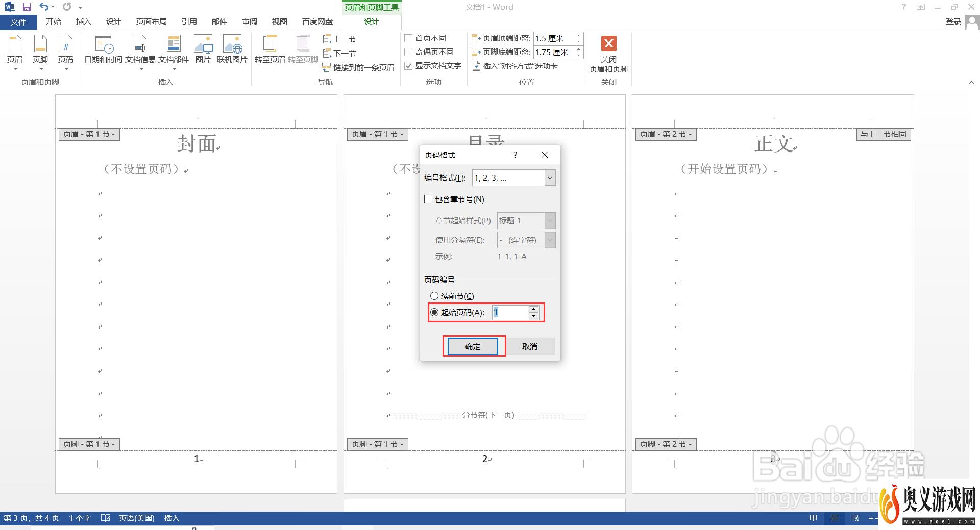Decrease 页脚底端距离 footer distance
The image size is (980, 530).
[x=578, y=55]
